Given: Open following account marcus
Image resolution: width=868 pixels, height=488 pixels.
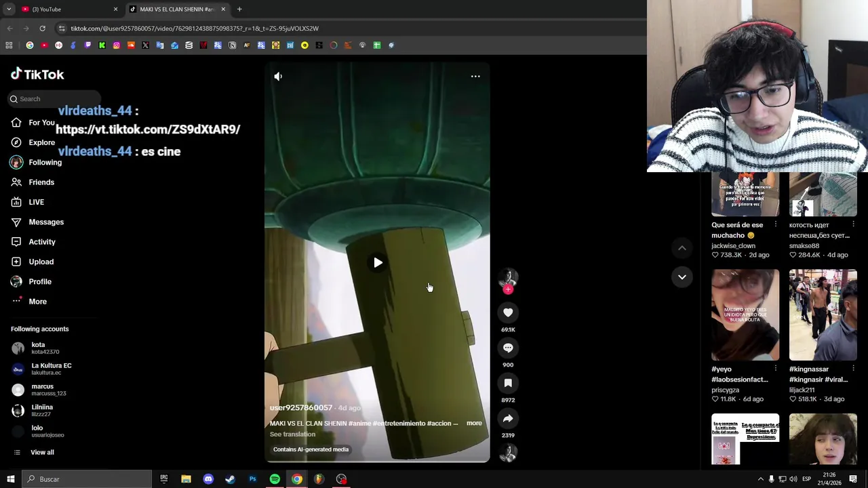Looking at the screenshot, I should pos(39,390).
